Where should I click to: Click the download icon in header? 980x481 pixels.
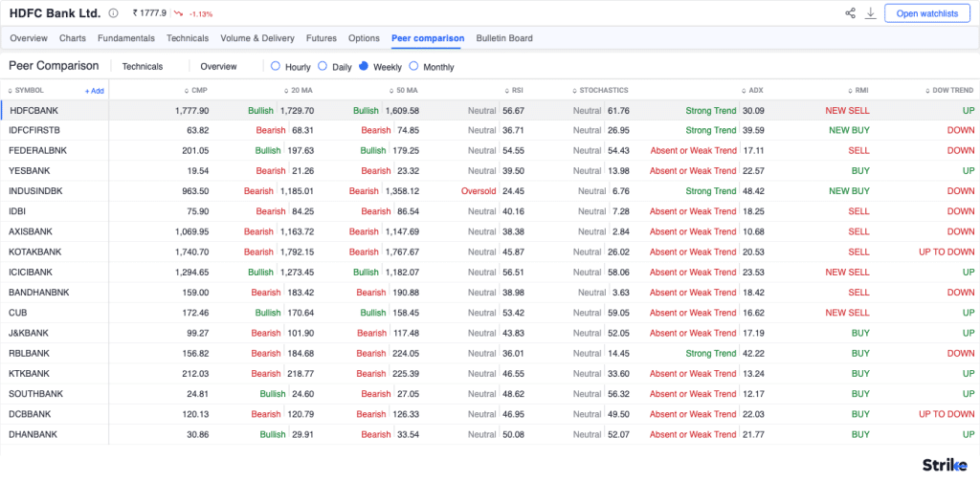(871, 13)
